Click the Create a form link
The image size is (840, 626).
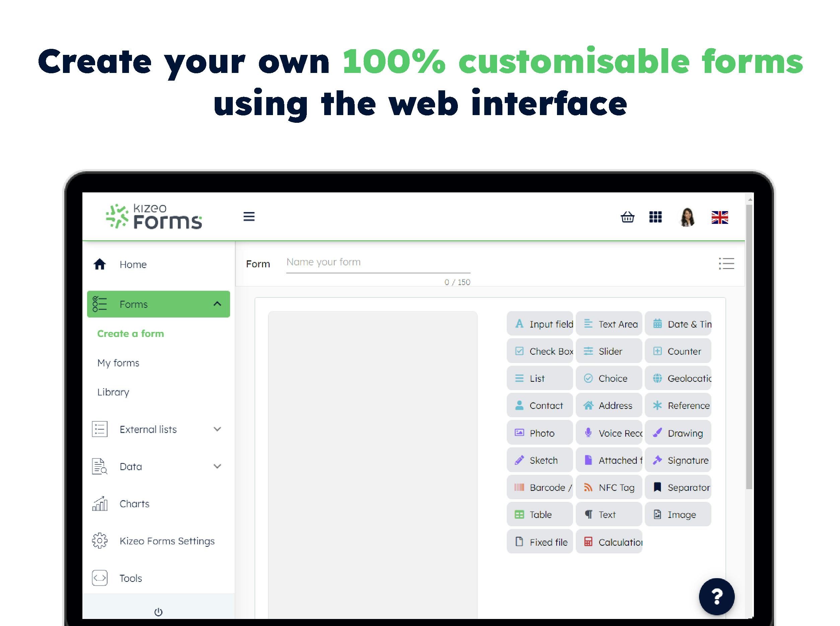[131, 334]
